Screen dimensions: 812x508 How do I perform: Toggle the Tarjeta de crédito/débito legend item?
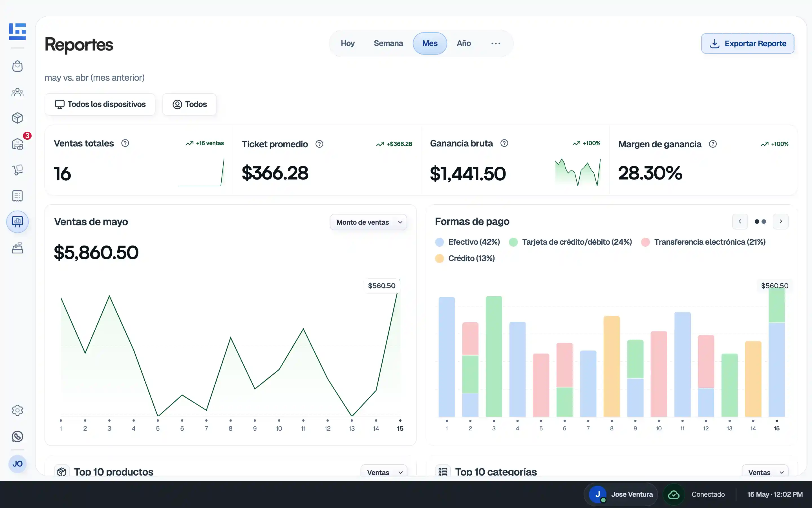pos(570,242)
